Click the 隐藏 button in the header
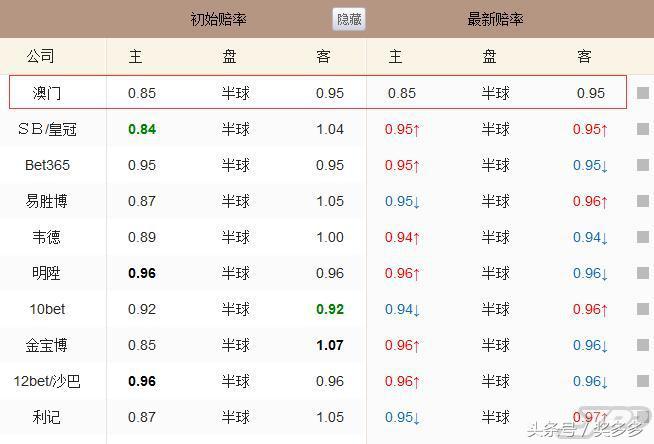The width and height of the screenshot is (654, 444). (349, 19)
